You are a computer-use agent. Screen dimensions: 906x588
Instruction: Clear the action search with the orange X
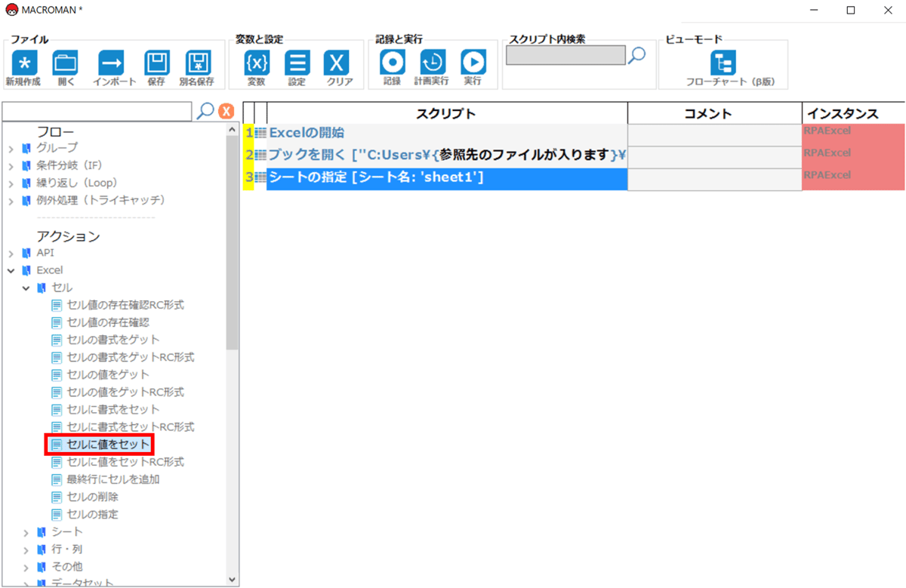[x=226, y=112]
